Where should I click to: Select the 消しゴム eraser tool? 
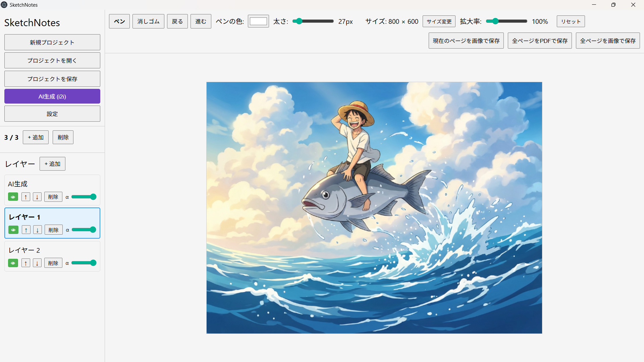point(148,21)
